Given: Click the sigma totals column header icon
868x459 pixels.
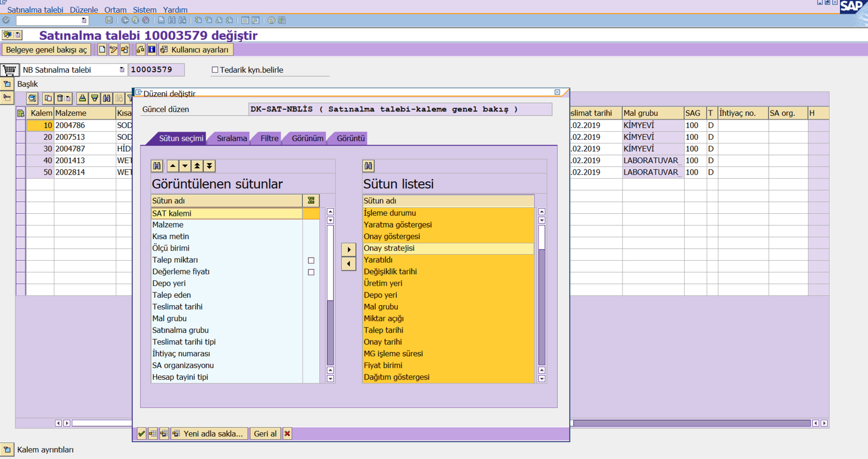Looking at the screenshot, I should [311, 200].
